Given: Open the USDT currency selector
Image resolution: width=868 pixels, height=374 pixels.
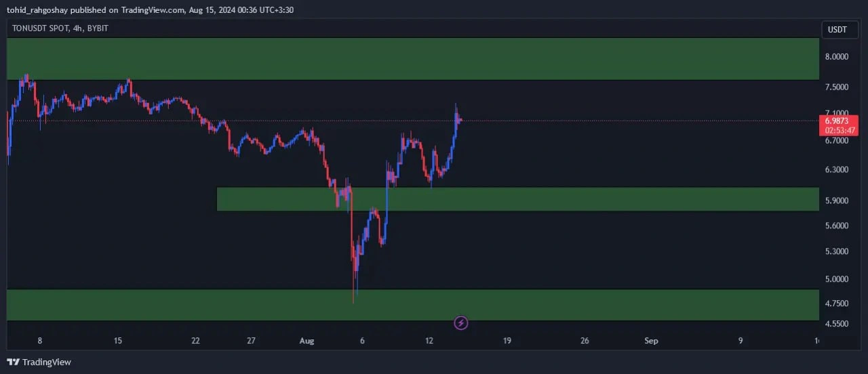Looking at the screenshot, I should (837, 30).
